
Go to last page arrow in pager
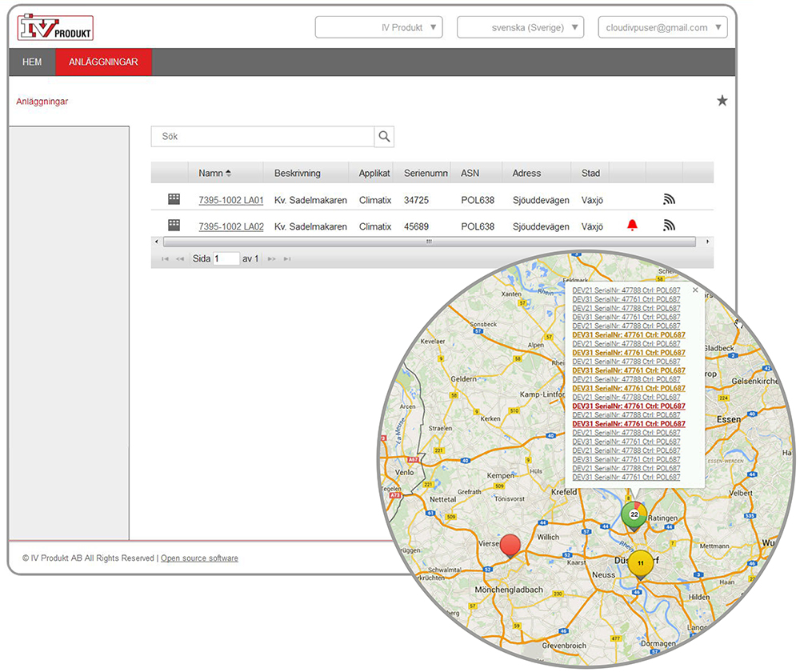pyautogui.click(x=287, y=259)
